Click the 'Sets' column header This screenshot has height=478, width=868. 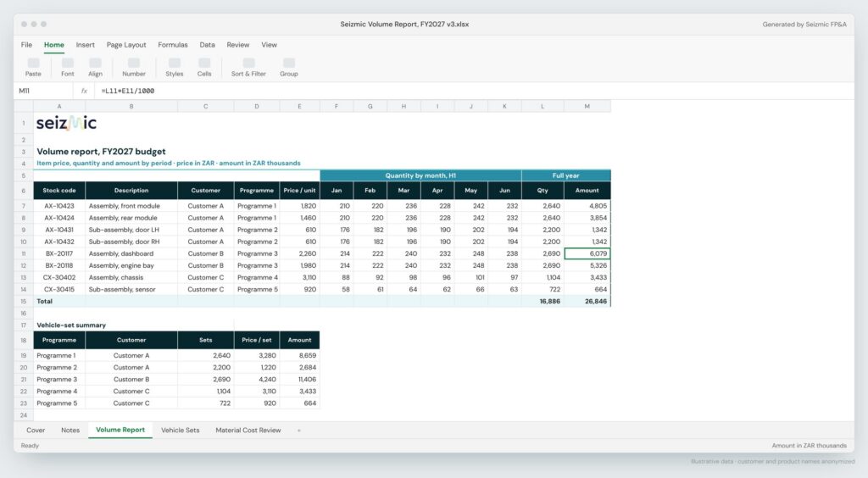205,340
